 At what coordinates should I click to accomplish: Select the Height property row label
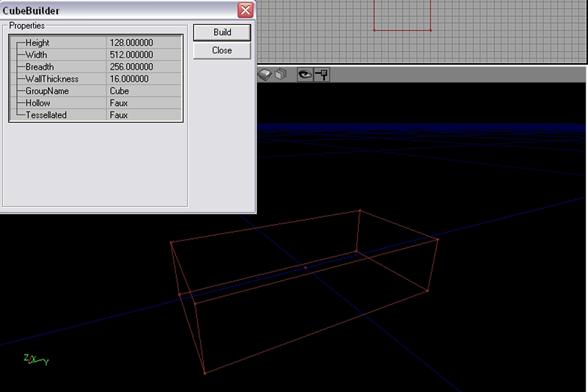coord(37,43)
